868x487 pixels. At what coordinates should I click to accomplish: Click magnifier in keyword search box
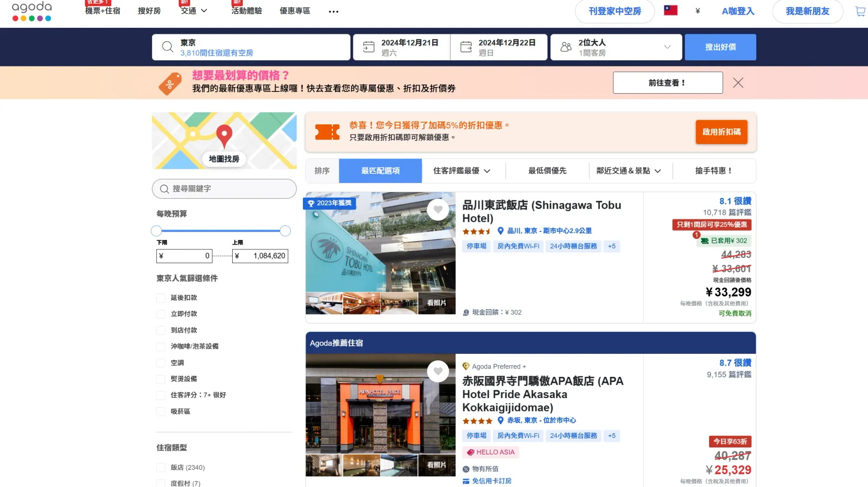(164, 189)
